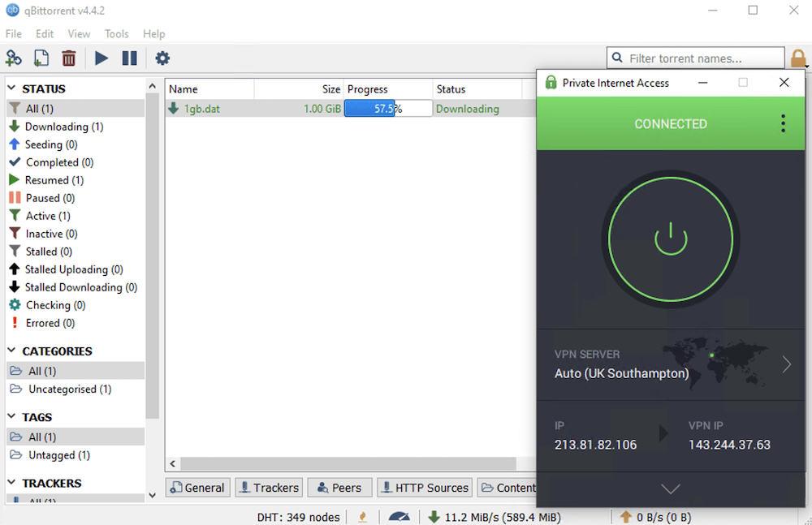Filter by Downloading (1)
This screenshot has height=525, width=812.
[x=76, y=127]
